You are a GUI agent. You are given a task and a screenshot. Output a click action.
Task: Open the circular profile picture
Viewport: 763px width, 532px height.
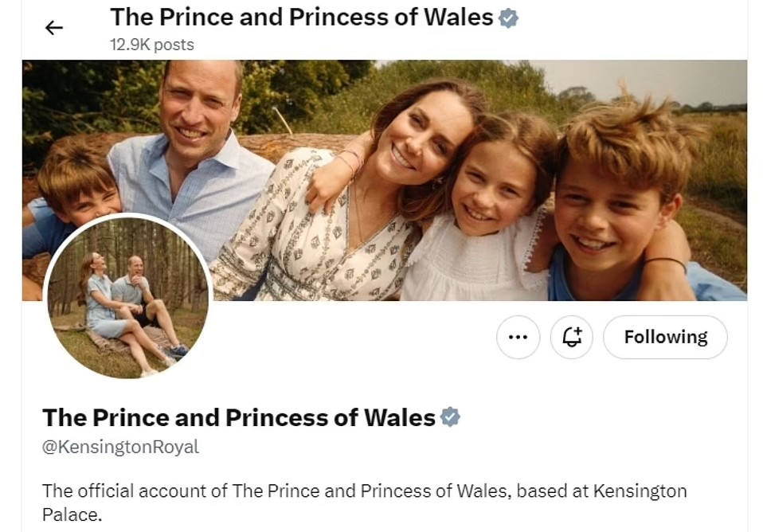tap(128, 297)
